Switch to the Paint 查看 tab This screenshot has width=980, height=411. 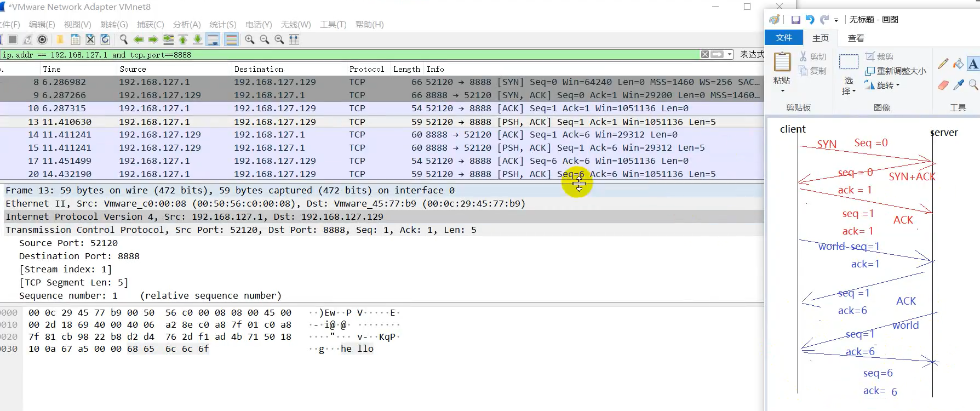(856, 38)
